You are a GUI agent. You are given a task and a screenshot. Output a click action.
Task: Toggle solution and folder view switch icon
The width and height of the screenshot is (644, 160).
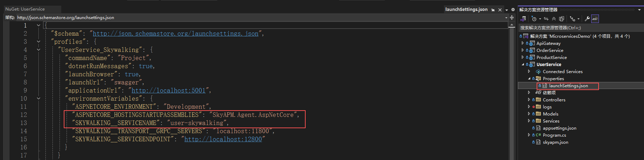tap(524, 19)
